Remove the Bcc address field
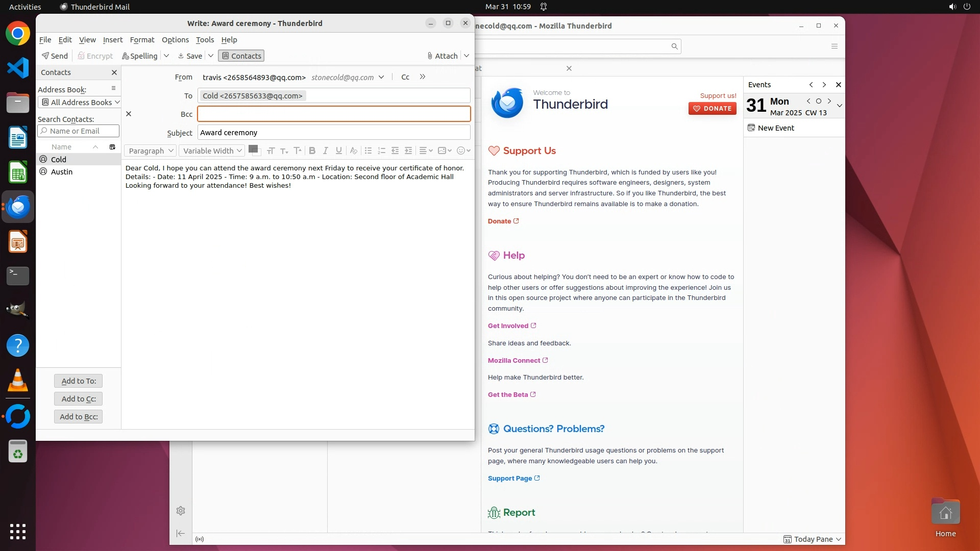 (129, 114)
